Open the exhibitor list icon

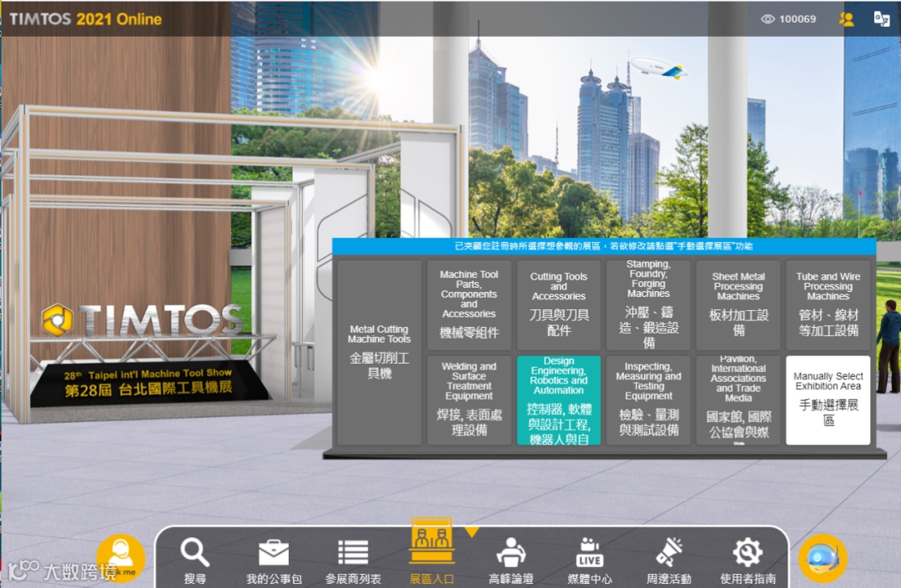(x=353, y=553)
